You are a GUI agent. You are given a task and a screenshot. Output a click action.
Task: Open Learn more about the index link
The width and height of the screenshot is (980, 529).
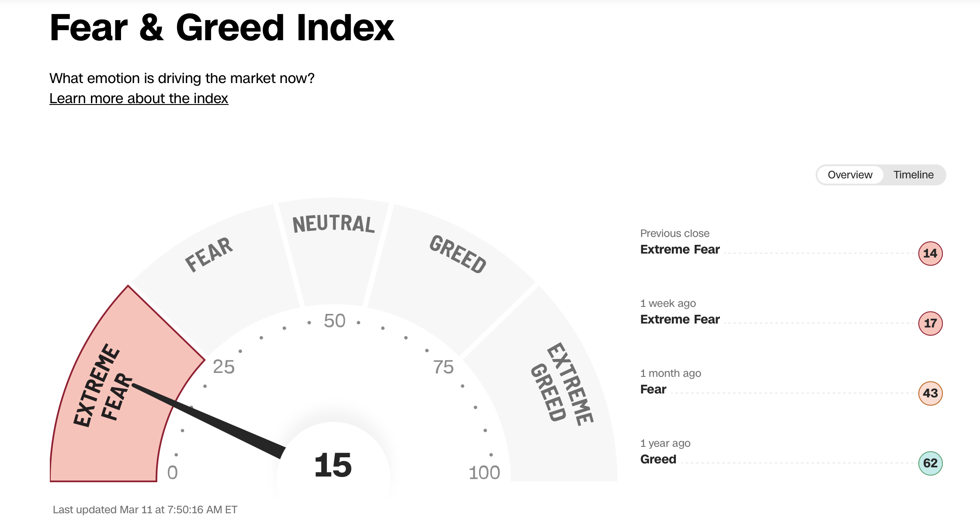139,98
